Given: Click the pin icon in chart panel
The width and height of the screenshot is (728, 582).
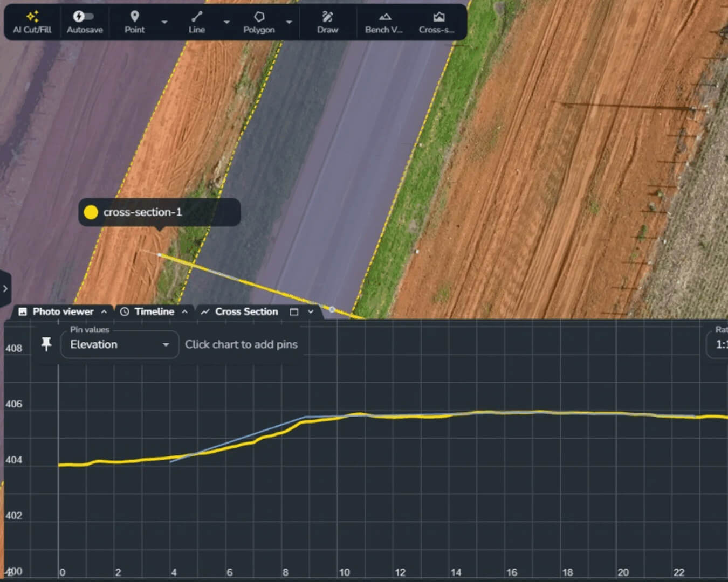Looking at the screenshot, I should tap(46, 344).
